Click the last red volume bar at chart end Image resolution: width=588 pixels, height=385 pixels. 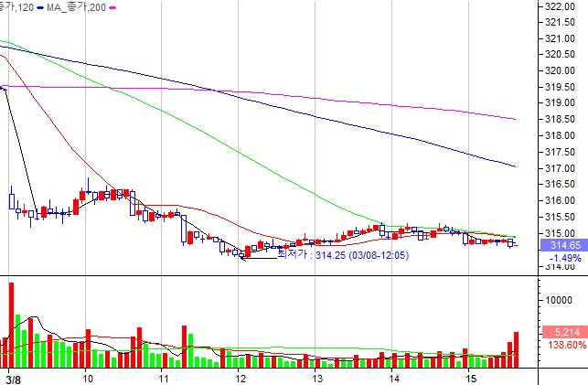coord(516,349)
